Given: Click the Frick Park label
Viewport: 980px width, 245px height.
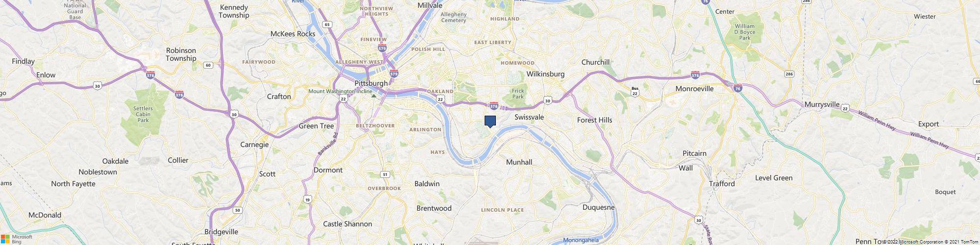Looking at the screenshot, I should [518, 94].
